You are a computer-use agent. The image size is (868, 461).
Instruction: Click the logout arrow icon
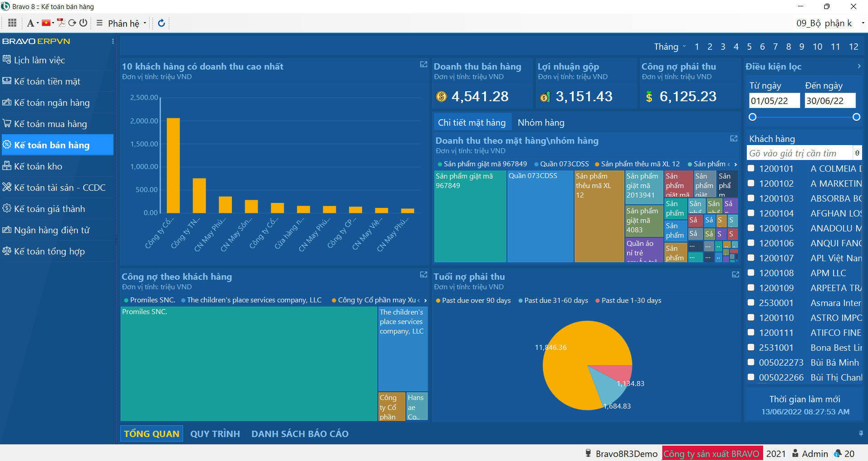point(72,23)
